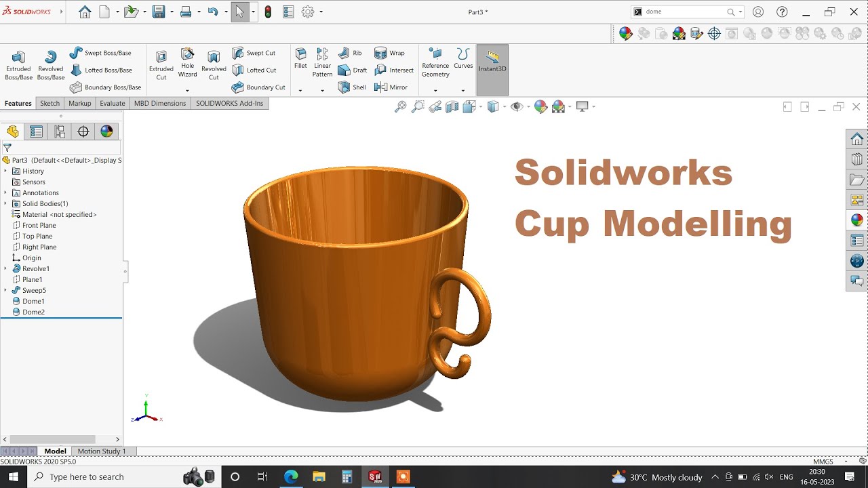868x488 pixels.
Task: Switch to the Evaluate tab
Action: [113, 104]
